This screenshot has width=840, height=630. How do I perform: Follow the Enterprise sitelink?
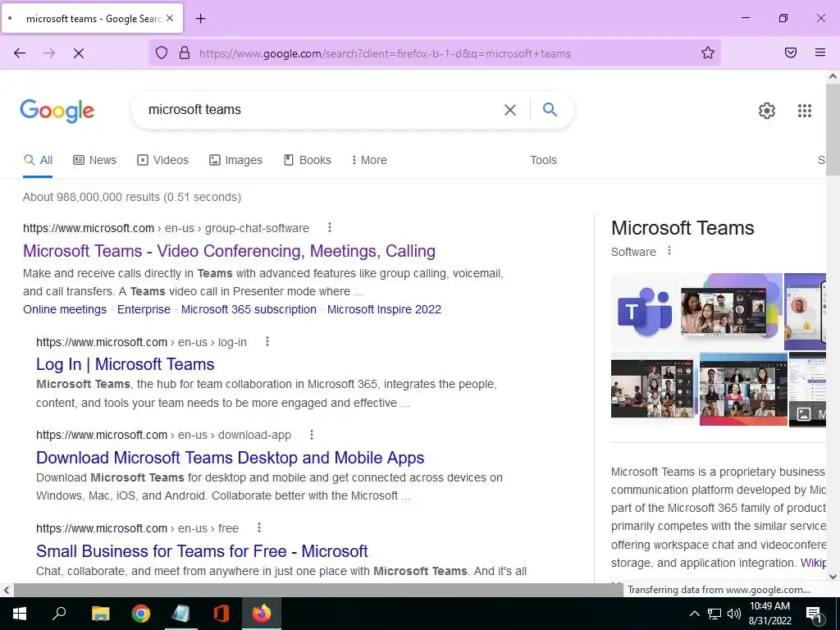click(144, 309)
